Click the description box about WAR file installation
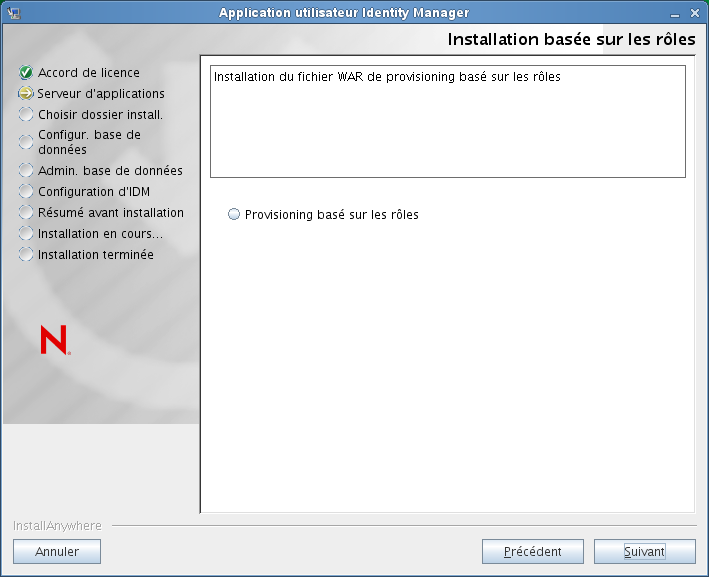Image resolution: width=709 pixels, height=577 pixels. 448,122
